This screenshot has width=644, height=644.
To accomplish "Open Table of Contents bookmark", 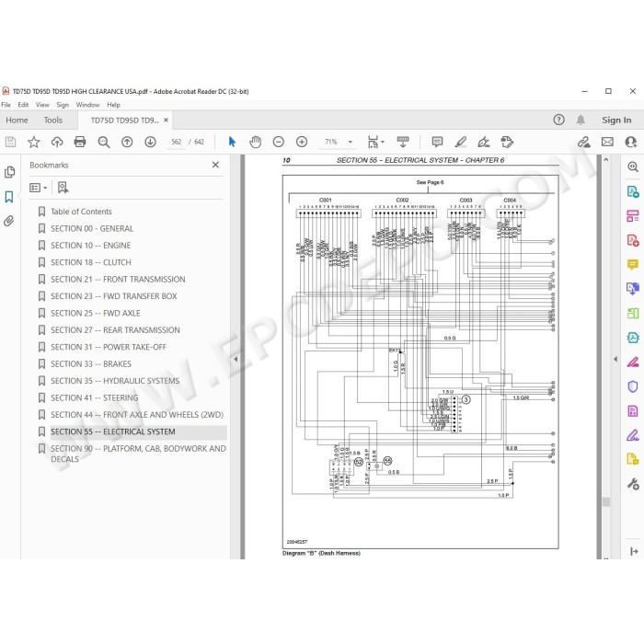I will click(81, 212).
